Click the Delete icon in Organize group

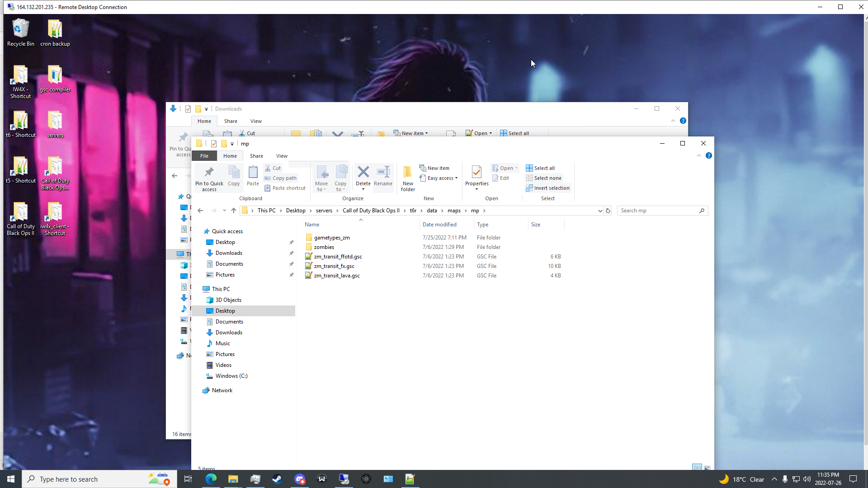[x=363, y=172]
